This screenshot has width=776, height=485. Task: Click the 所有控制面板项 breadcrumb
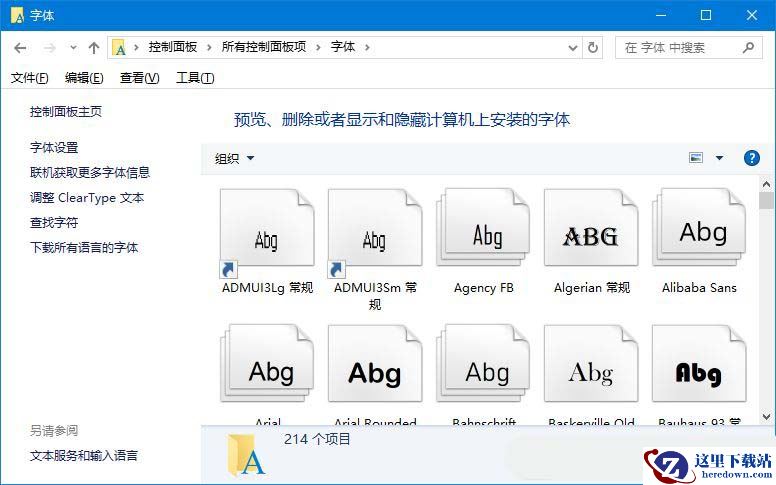click(x=264, y=48)
